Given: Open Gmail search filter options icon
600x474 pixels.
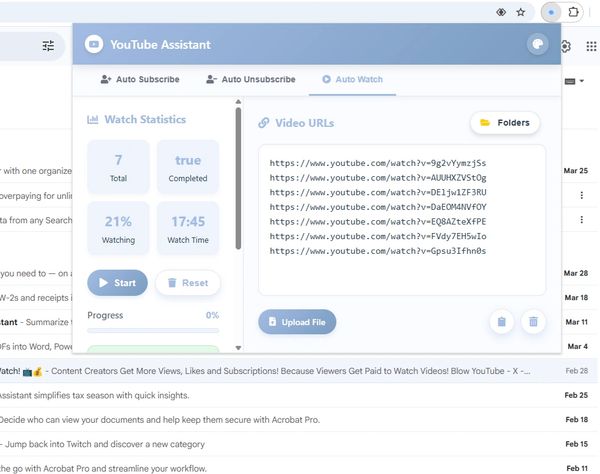Looking at the screenshot, I should pyautogui.click(x=48, y=46).
